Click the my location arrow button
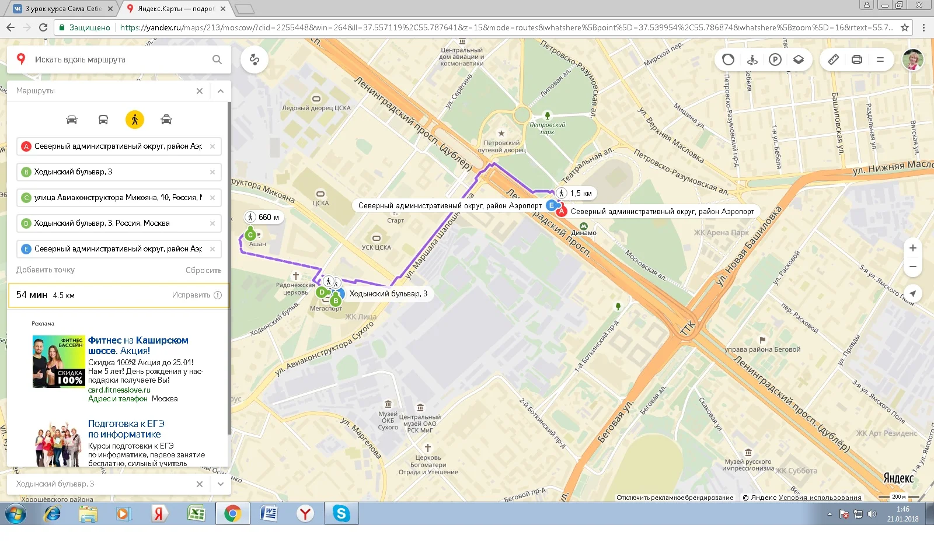 pos(913,293)
